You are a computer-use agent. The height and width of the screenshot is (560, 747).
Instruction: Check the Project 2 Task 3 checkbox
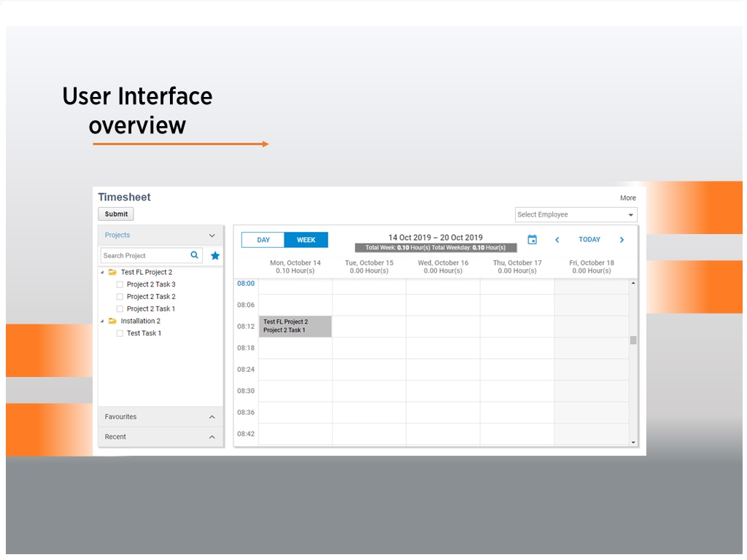click(120, 284)
